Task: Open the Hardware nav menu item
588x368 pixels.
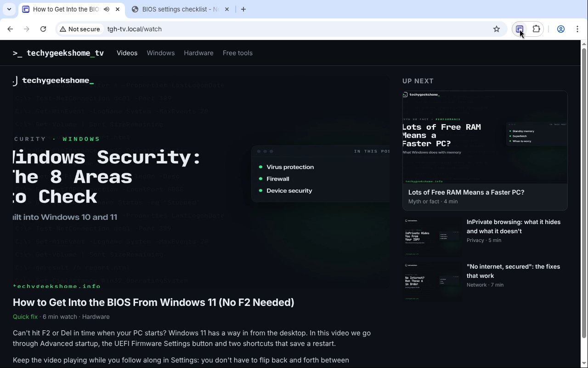Action: [x=198, y=53]
